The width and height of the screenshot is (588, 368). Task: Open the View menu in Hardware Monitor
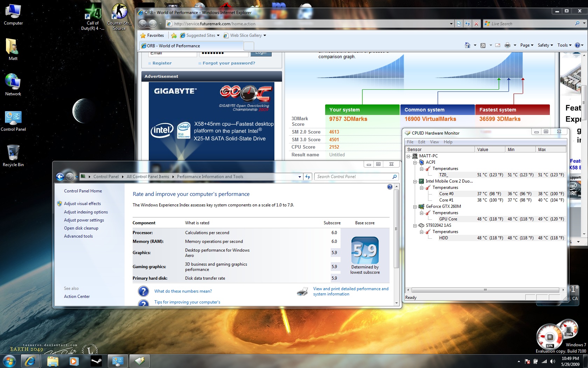[434, 142]
